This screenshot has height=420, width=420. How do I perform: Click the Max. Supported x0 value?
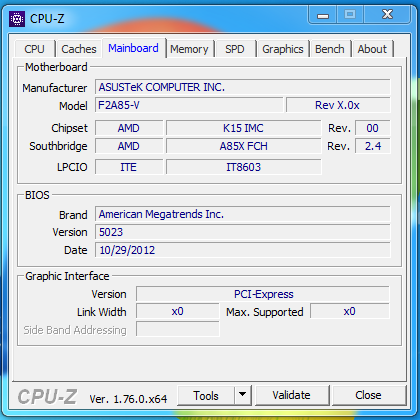coord(350,311)
